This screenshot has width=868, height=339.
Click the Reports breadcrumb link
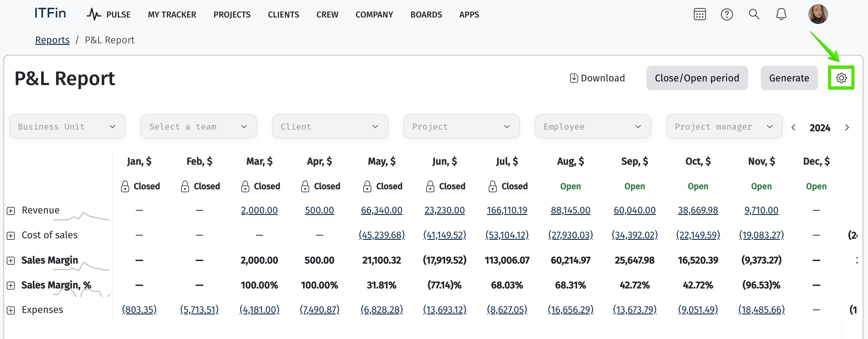click(52, 40)
